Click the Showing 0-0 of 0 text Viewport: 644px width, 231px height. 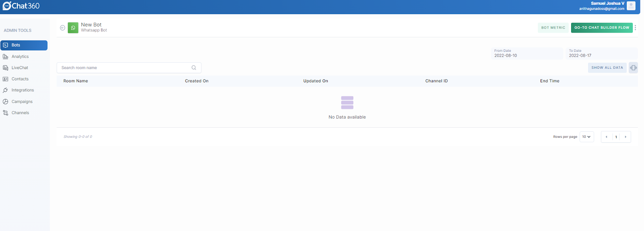(x=78, y=137)
